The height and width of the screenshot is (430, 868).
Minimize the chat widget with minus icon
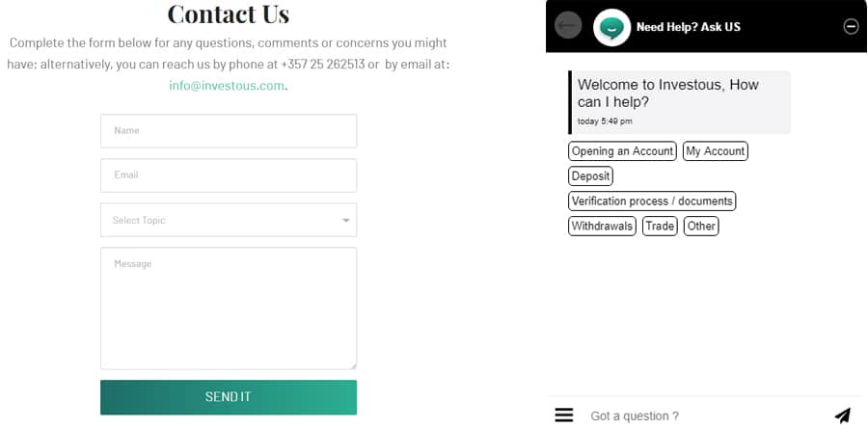[851, 27]
